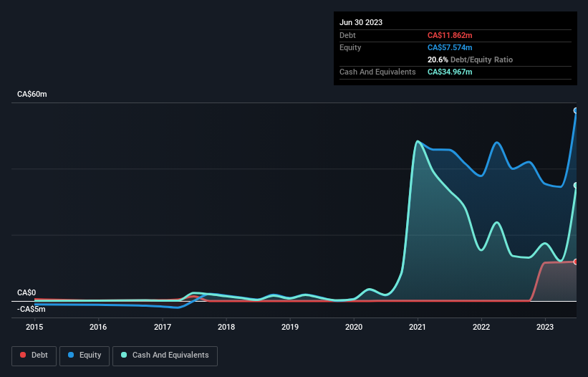Click the Debt row label in tooltip

pyautogui.click(x=347, y=35)
